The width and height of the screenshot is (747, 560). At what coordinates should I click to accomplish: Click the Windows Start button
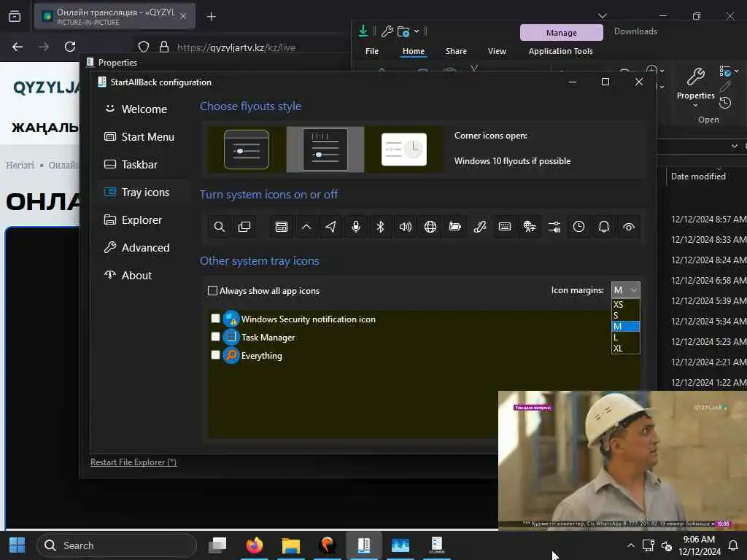pyautogui.click(x=18, y=545)
